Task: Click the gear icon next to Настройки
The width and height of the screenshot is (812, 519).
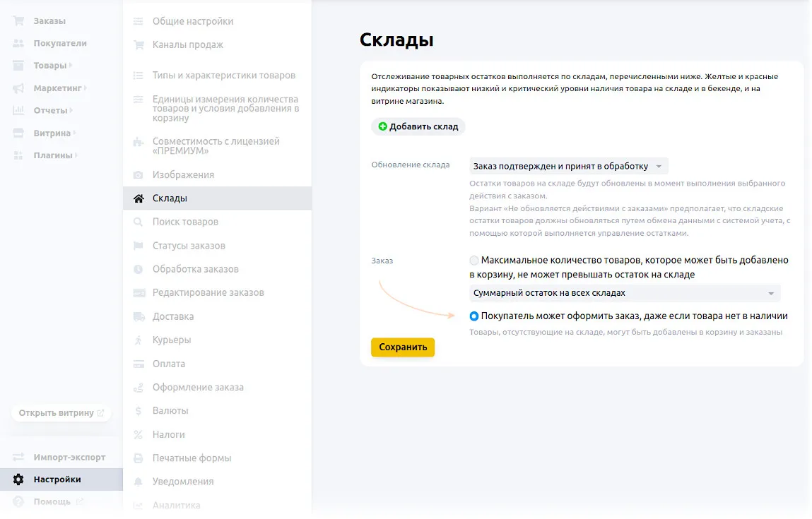Action: [x=18, y=479]
